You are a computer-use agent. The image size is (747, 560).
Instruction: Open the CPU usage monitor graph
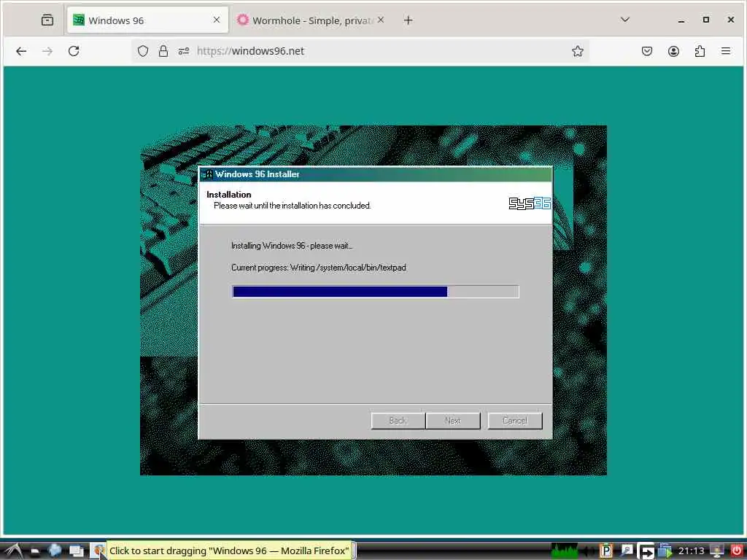click(x=565, y=551)
